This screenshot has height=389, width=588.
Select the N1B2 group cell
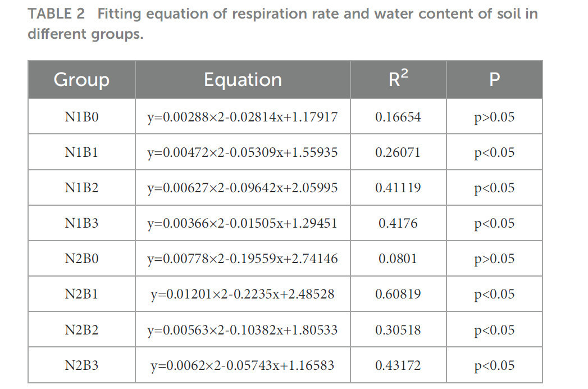pos(81,188)
